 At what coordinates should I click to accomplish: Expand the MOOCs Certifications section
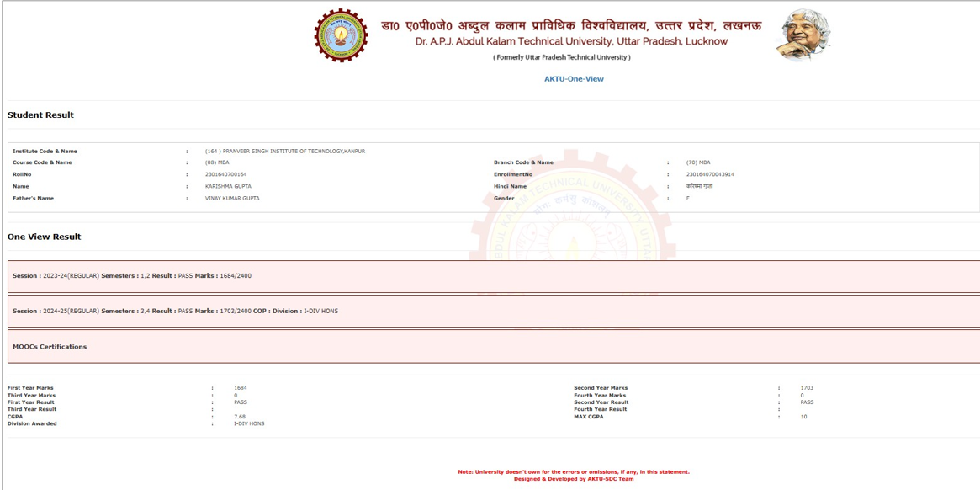[x=494, y=346]
